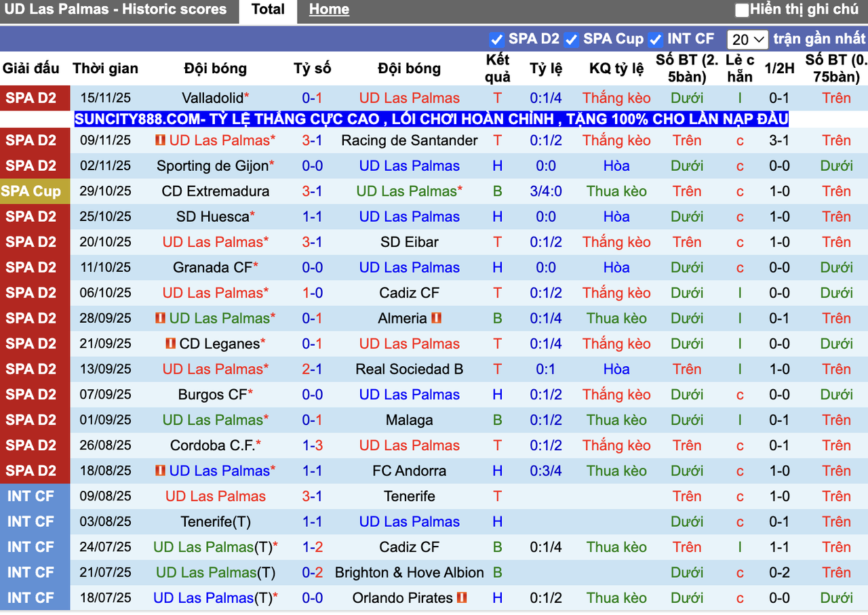Open Valladolid team link

coord(212,98)
